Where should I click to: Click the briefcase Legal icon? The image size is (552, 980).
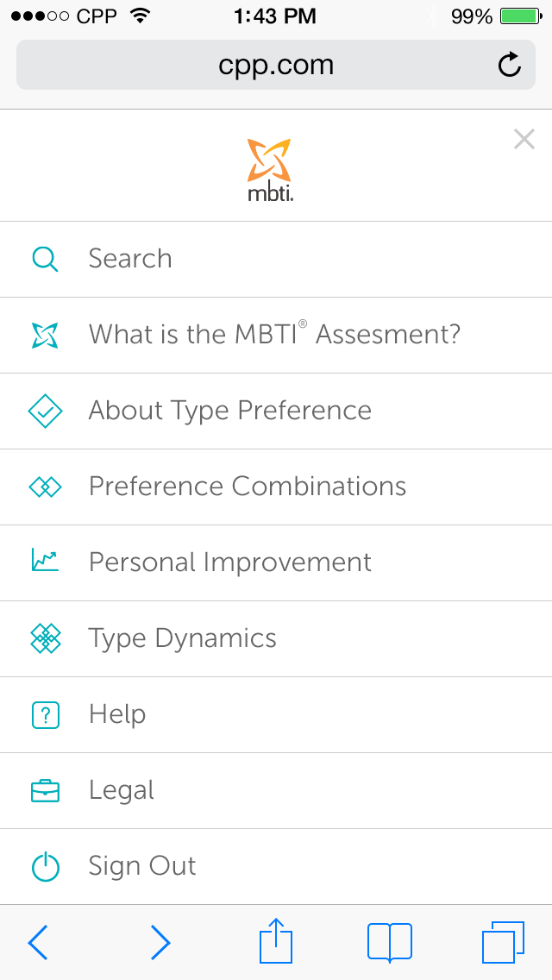pos(45,791)
